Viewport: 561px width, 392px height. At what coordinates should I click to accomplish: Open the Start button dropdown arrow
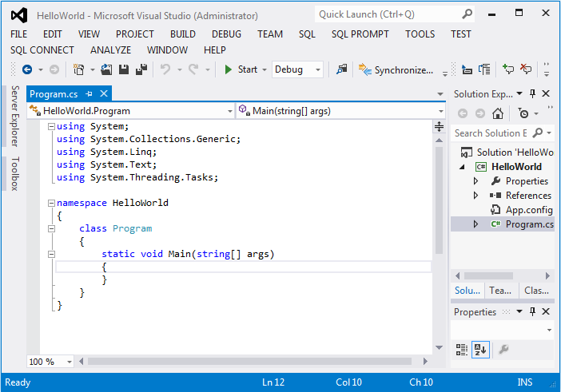(265, 69)
